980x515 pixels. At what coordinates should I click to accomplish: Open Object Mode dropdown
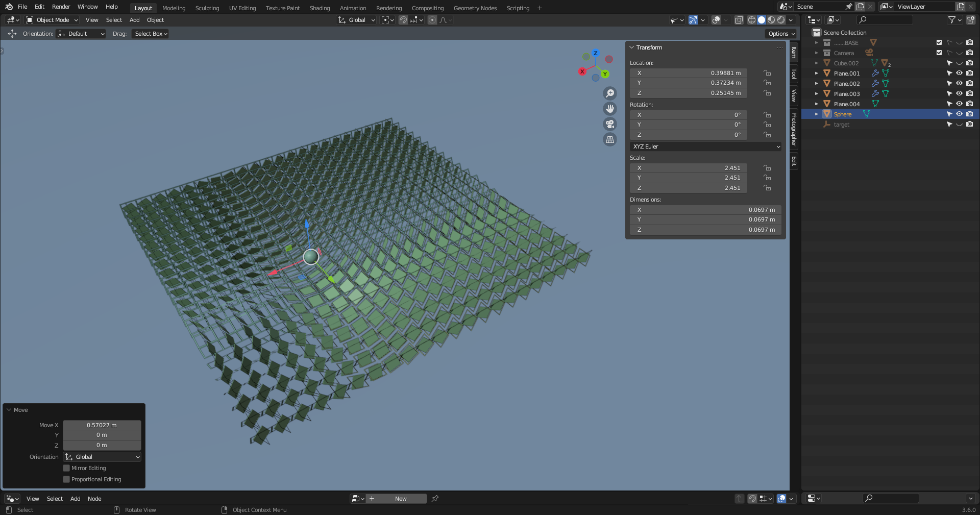click(52, 20)
